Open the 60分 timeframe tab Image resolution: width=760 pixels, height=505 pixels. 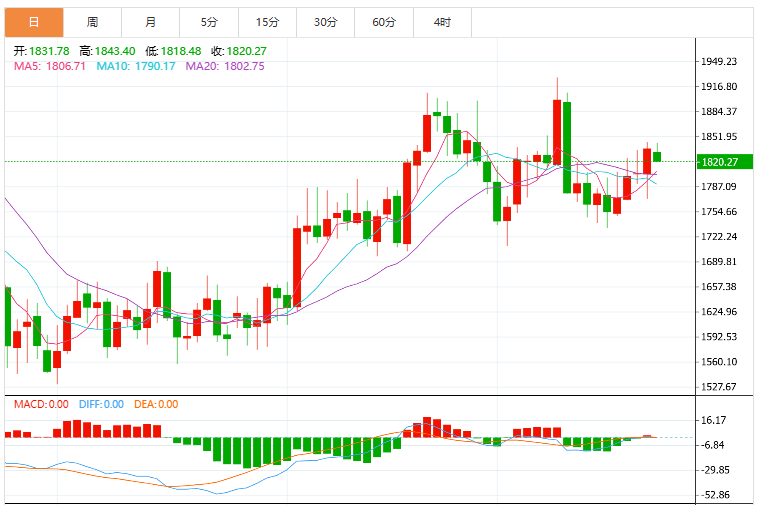tap(384, 22)
